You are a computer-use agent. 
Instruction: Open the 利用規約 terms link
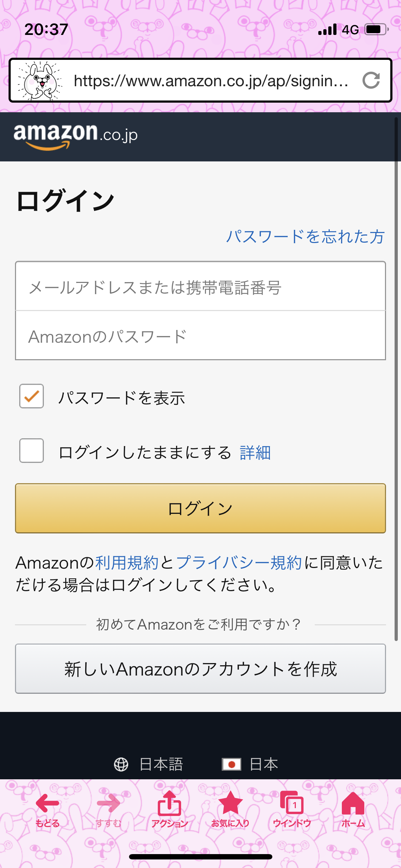[127, 563]
